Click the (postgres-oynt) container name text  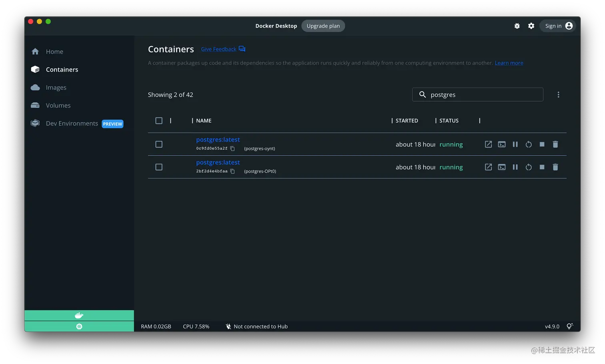[x=260, y=149]
